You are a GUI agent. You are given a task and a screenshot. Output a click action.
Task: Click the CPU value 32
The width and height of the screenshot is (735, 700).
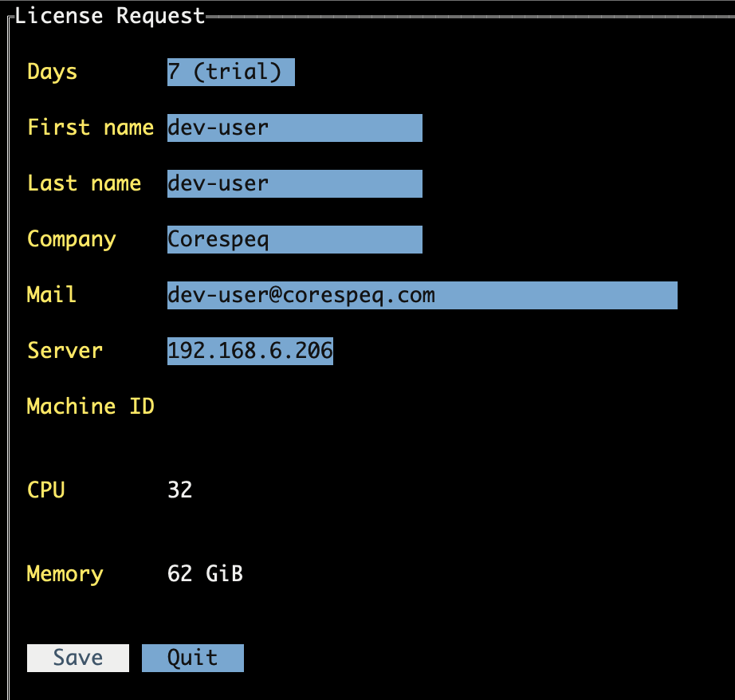(180, 490)
